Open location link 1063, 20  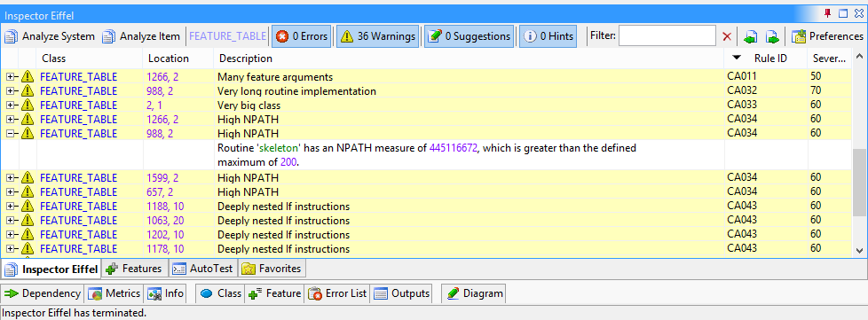165,221
